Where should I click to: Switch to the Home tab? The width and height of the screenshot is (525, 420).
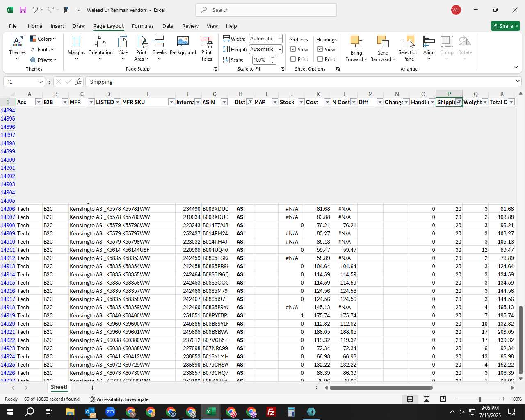35,26
